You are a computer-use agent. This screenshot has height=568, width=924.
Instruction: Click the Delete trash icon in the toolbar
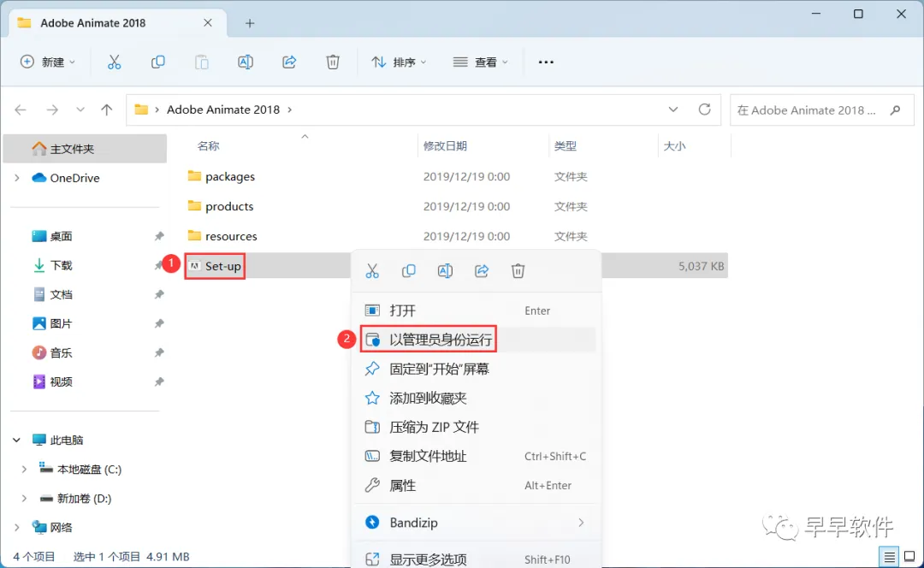(x=333, y=62)
